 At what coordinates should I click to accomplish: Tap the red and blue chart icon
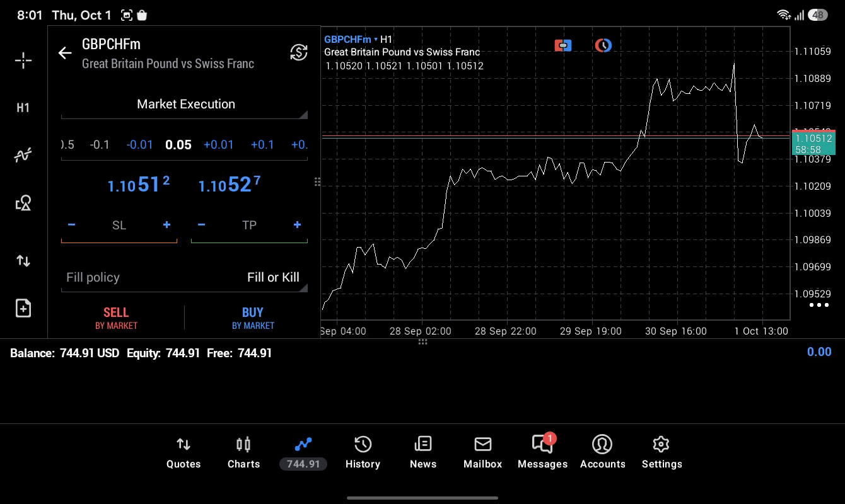click(x=563, y=45)
